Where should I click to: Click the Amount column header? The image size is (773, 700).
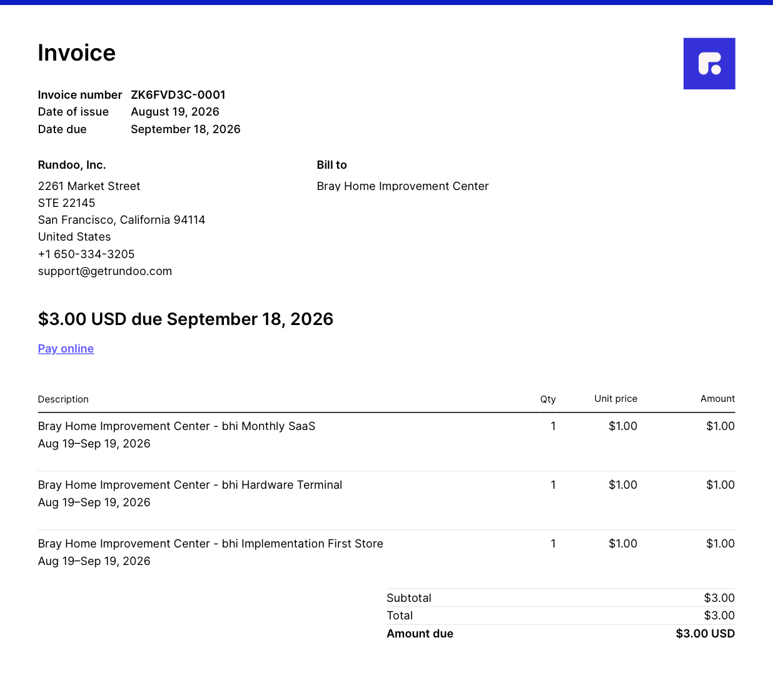[x=718, y=399]
